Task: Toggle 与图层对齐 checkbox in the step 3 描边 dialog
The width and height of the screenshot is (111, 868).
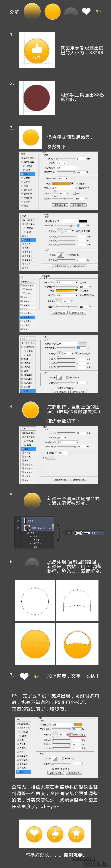Action: click(77, 188)
